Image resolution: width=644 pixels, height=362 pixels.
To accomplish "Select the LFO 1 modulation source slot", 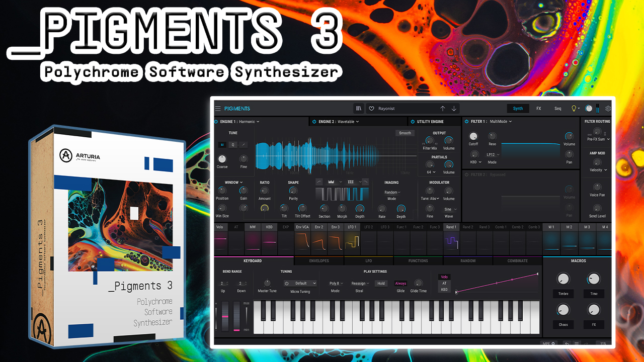I will (352, 239).
